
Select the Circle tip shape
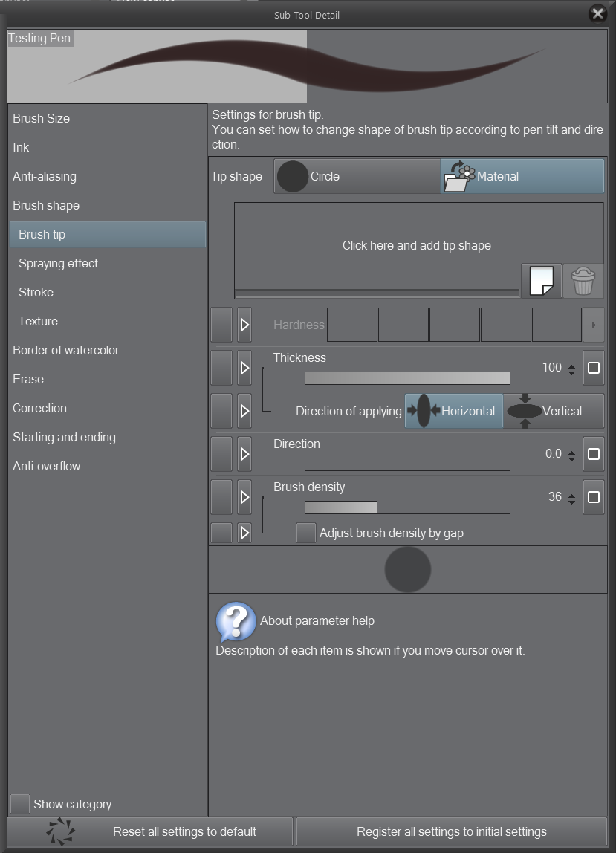click(x=357, y=176)
